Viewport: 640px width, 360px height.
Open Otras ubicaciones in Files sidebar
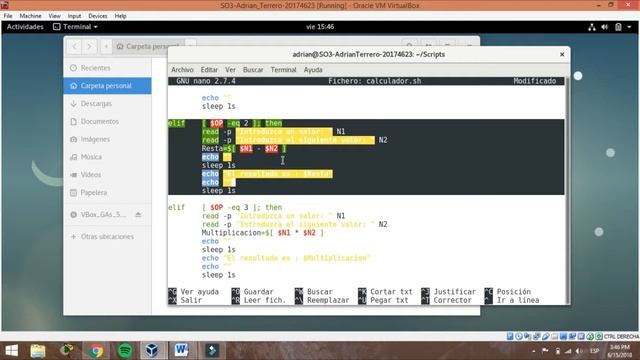click(x=107, y=237)
